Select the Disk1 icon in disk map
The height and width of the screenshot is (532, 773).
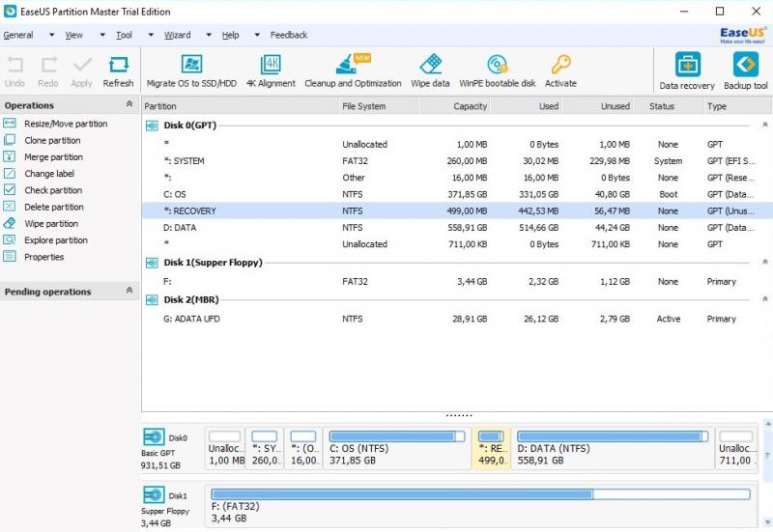(154, 495)
